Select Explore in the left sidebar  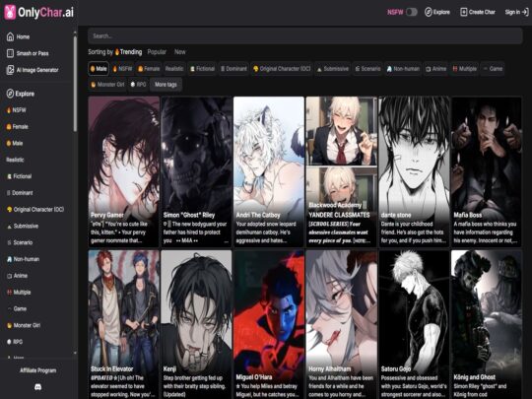coord(21,94)
